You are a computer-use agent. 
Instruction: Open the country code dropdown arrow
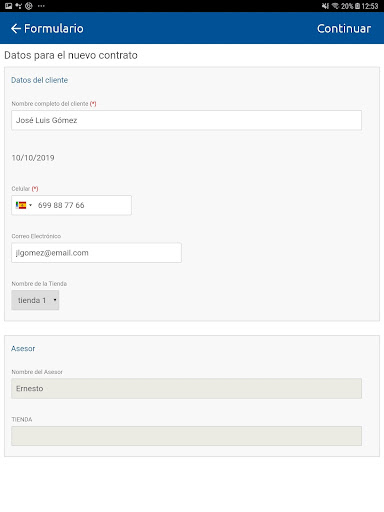[x=30, y=205]
